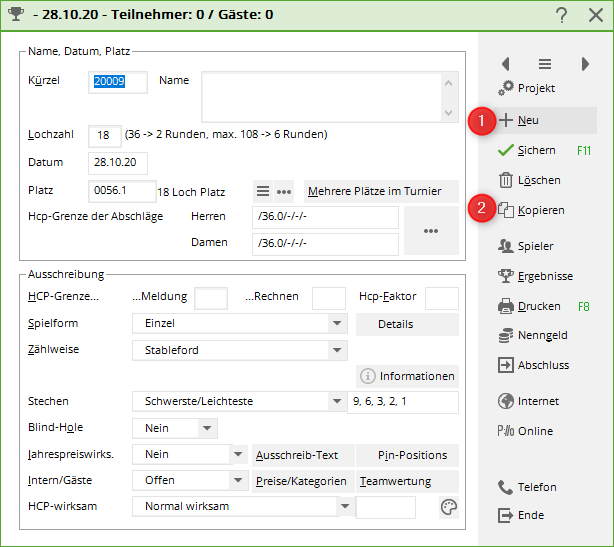Click into the tournament Name text field
Viewport: 614px width, 547px height.
(320, 96)
